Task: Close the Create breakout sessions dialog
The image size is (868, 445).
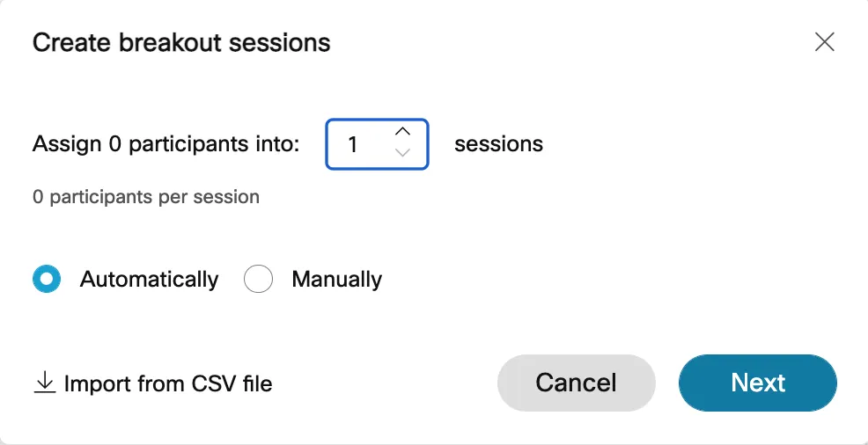Action: click(x=824, y=42)
